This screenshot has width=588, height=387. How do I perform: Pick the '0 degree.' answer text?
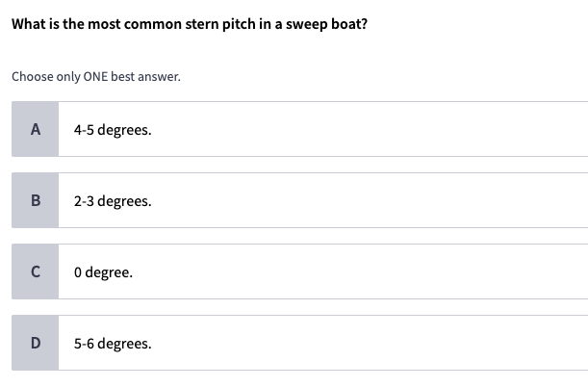pos(103,272)
